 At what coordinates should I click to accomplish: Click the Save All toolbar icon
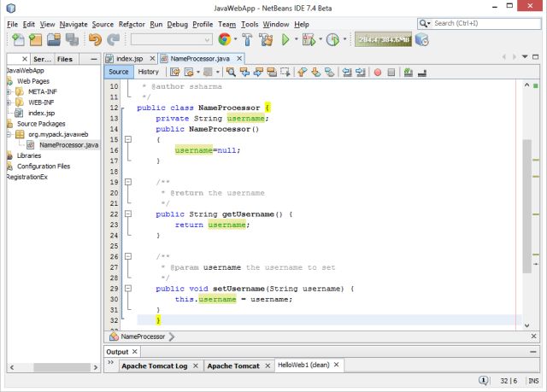pyautogui.click(x=74, y=39)
